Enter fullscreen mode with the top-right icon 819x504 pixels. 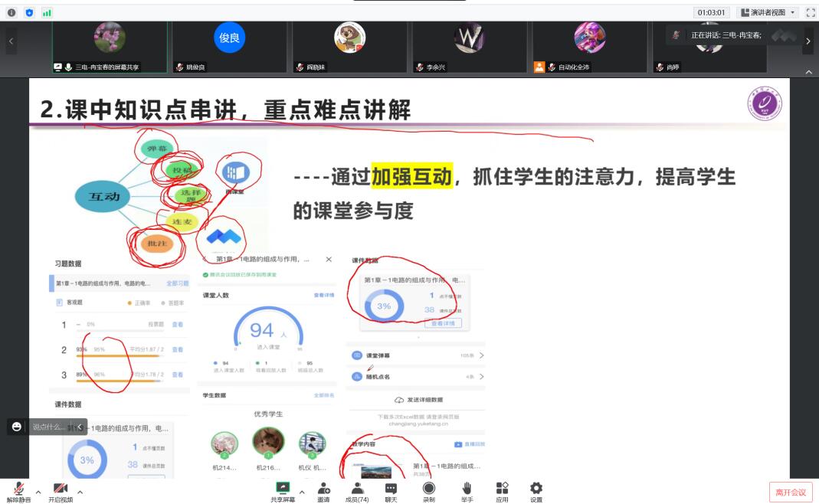point(811,12)
